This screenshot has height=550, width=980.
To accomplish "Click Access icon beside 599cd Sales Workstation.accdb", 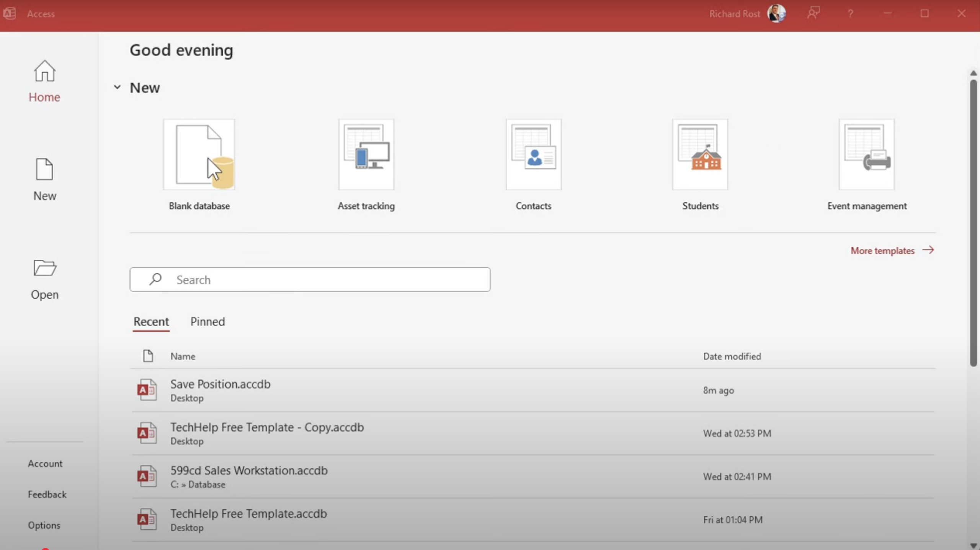I will click(147, 476).
